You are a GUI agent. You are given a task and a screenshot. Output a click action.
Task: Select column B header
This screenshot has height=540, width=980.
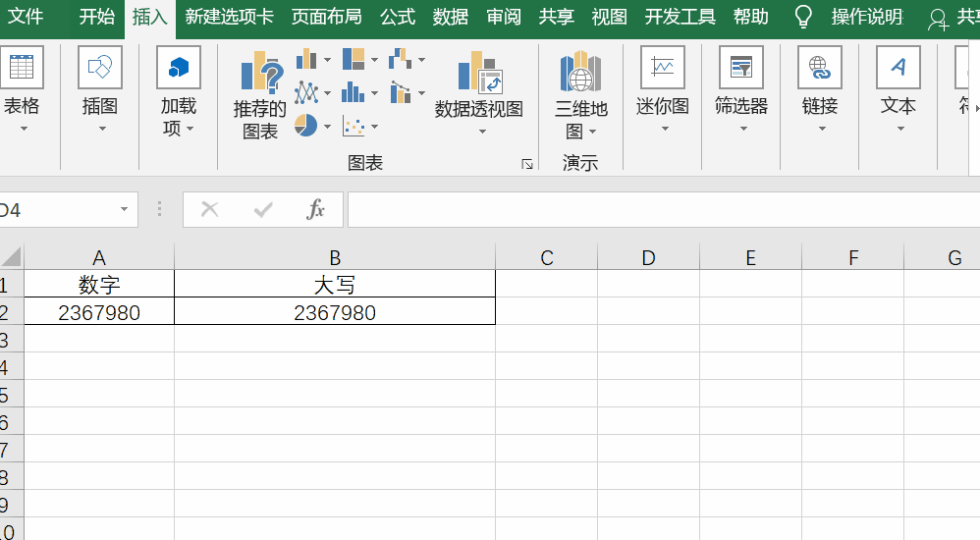[x=335, y=257]
